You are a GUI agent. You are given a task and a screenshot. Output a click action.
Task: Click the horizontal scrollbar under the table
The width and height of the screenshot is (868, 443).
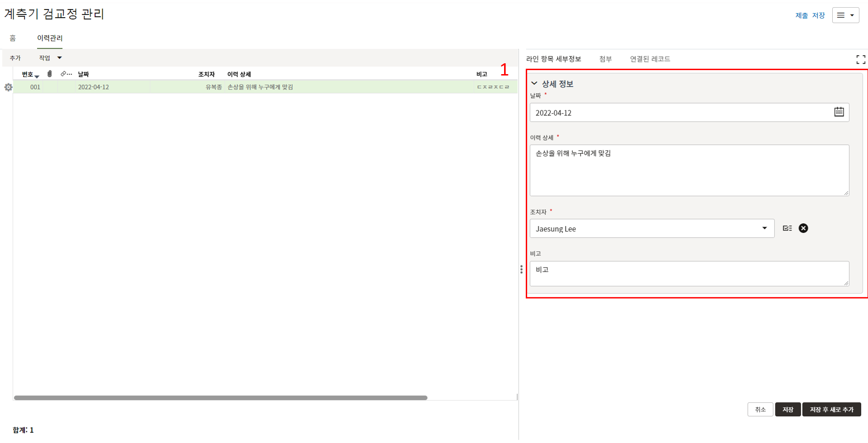[x=221, y=398]
